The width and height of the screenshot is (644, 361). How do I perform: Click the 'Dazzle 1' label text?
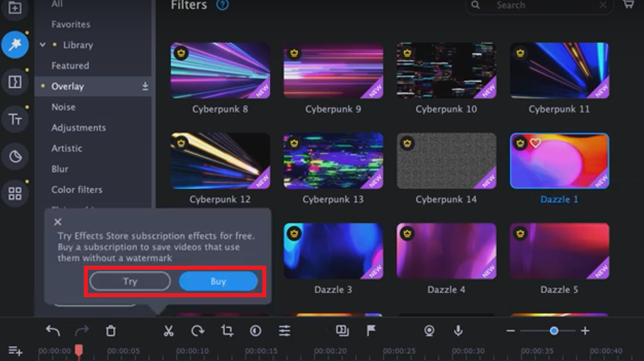pos(559,200)
